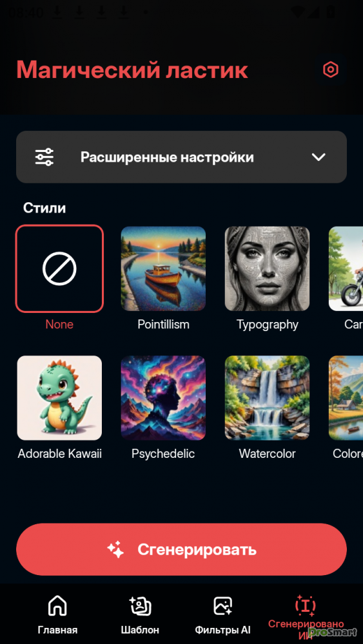Image resolution: width=363 pixels, height=644 pixels.
Task: Select the Psychedelic style thumbnail
Action: [163, 398]
